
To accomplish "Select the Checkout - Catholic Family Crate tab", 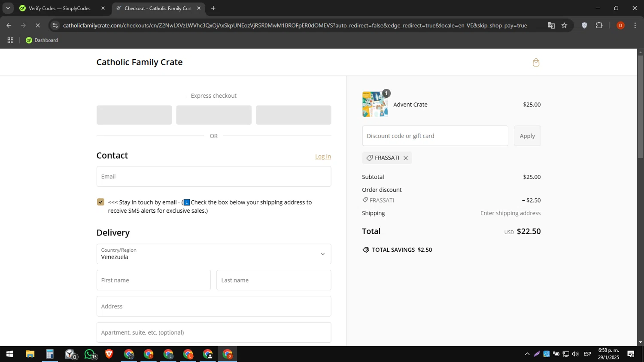I will (158, 8).
